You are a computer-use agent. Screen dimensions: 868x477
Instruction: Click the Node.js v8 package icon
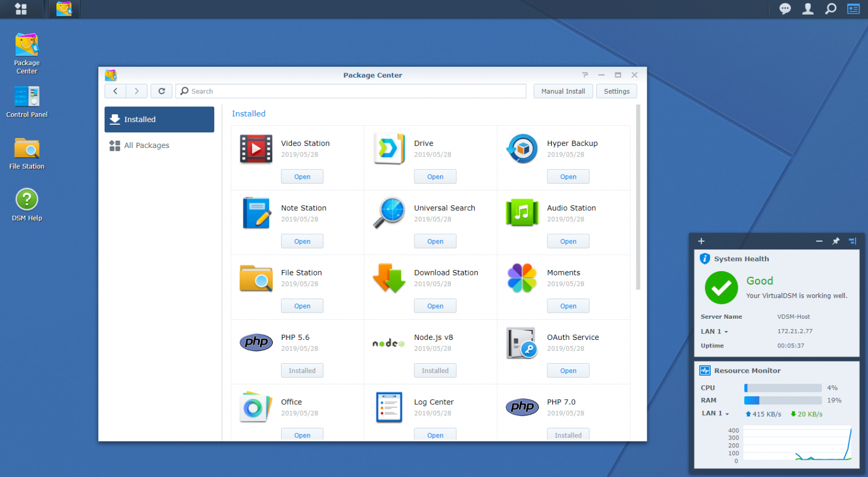click(388, 343)
